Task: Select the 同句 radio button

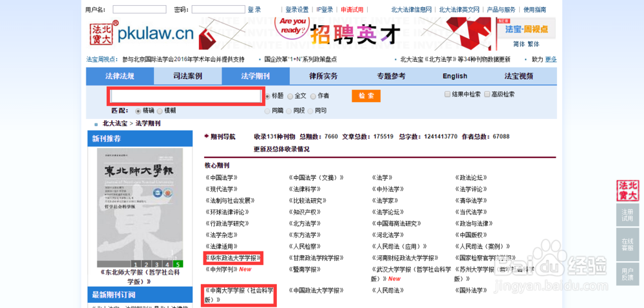Action: pyautogui.click(x=310, y=111)
